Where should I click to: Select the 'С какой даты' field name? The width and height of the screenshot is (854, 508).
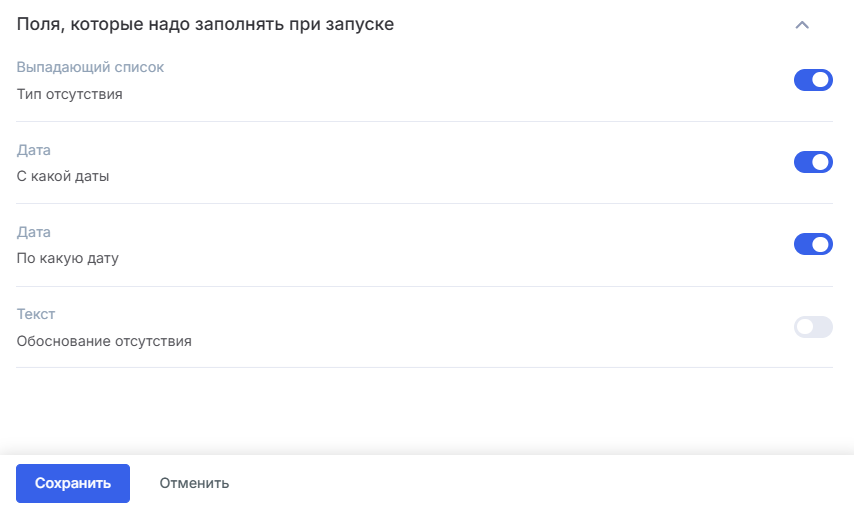(63, 177)
